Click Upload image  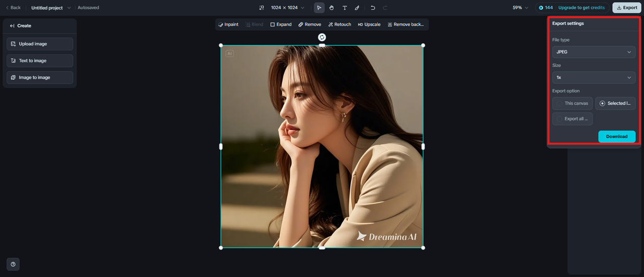tap(40, 44)
